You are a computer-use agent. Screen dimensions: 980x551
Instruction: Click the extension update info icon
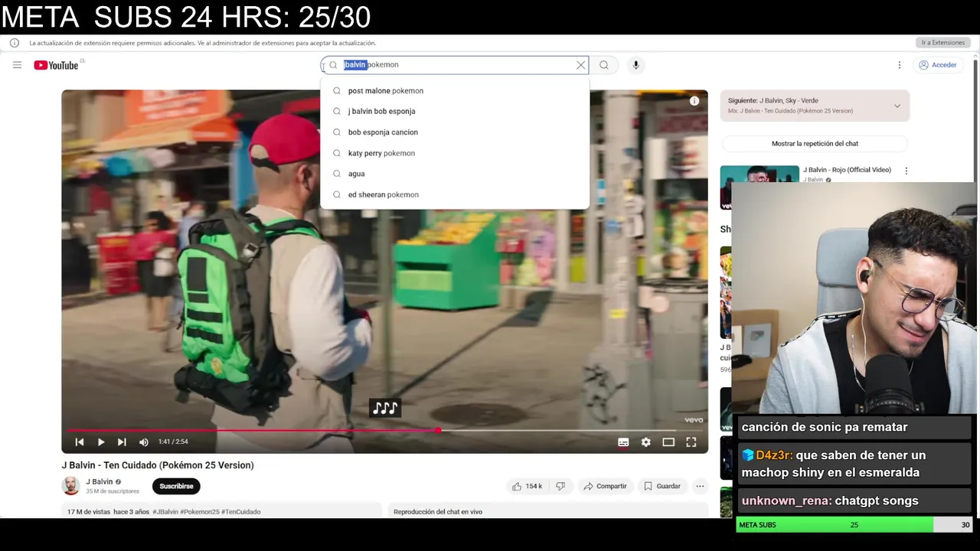pos(15,43)
